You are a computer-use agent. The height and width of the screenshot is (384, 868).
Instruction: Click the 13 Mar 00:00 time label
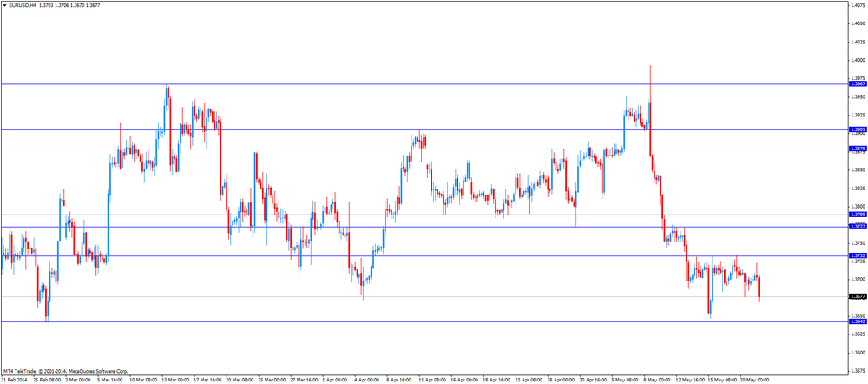(x=175, y=381)
